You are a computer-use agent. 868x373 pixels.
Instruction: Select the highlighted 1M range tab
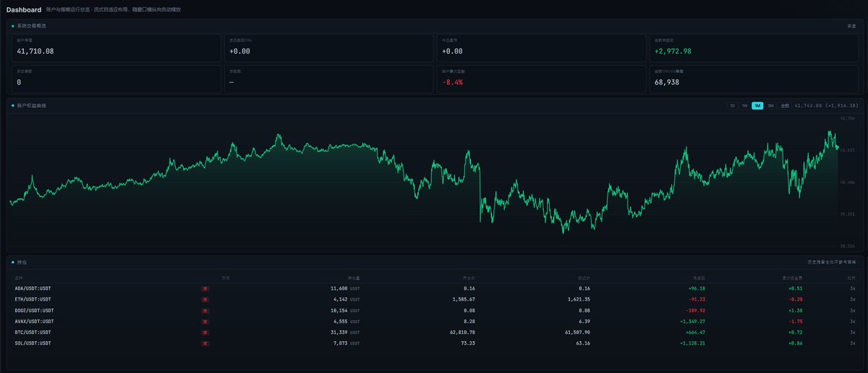(757, 106)
